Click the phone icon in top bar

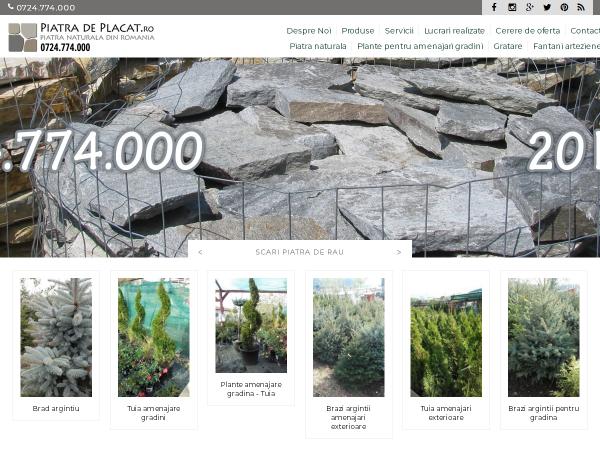(x=11, y=7)
